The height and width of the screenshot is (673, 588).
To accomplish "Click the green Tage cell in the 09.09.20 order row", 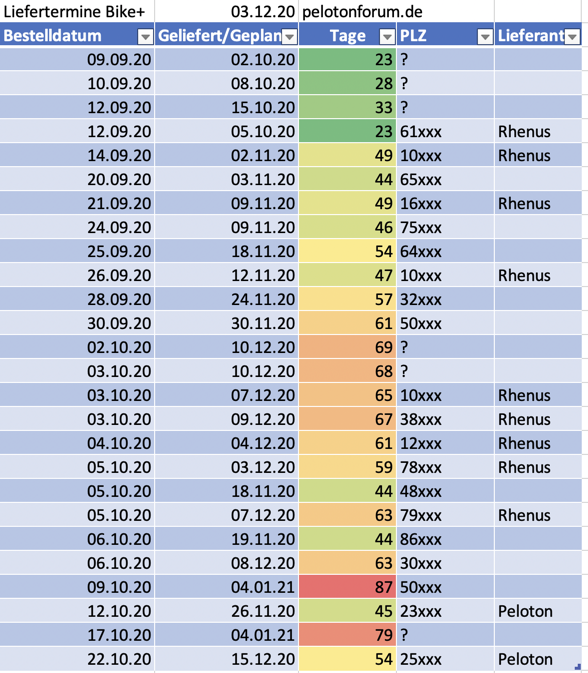I will click(347, 59).
